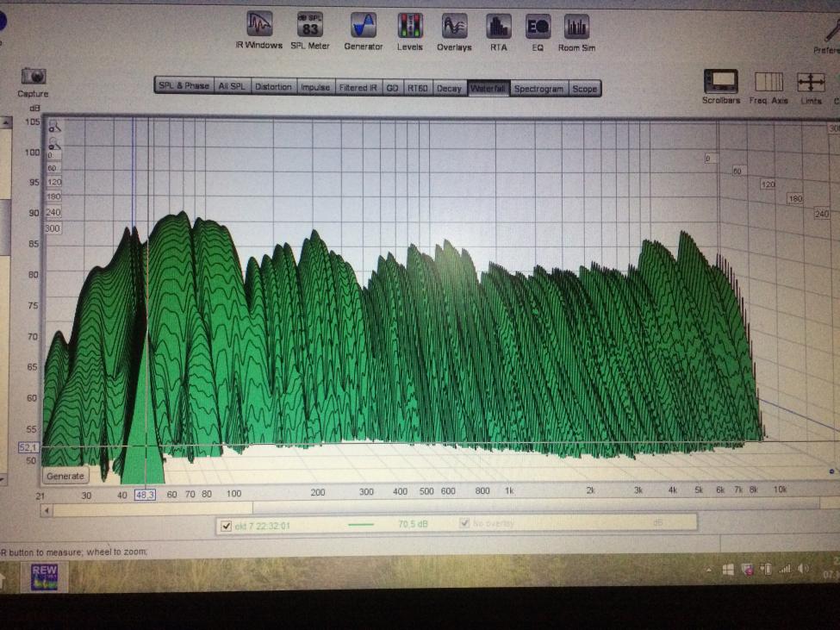Viewport: 840px width, 630px height.
Task: Click the vertical dB scrollbar up arrow
Action: [x=4, y=122]
